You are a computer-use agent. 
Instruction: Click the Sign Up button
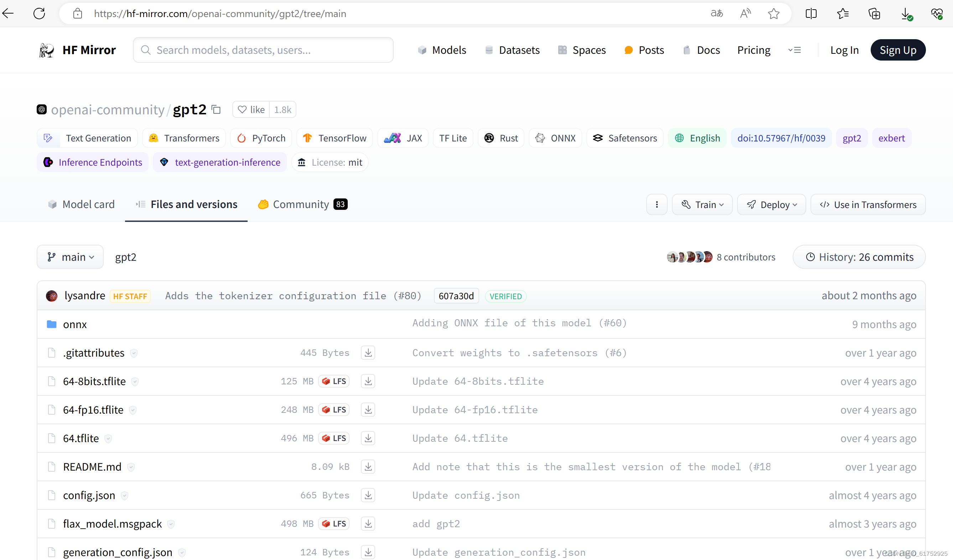click(x=898, y=50)
